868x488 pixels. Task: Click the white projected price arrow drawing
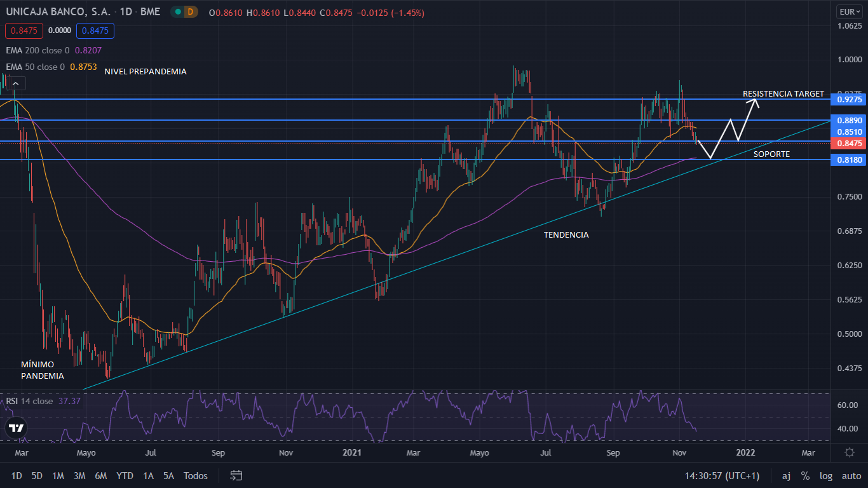(x=731, y=130)
